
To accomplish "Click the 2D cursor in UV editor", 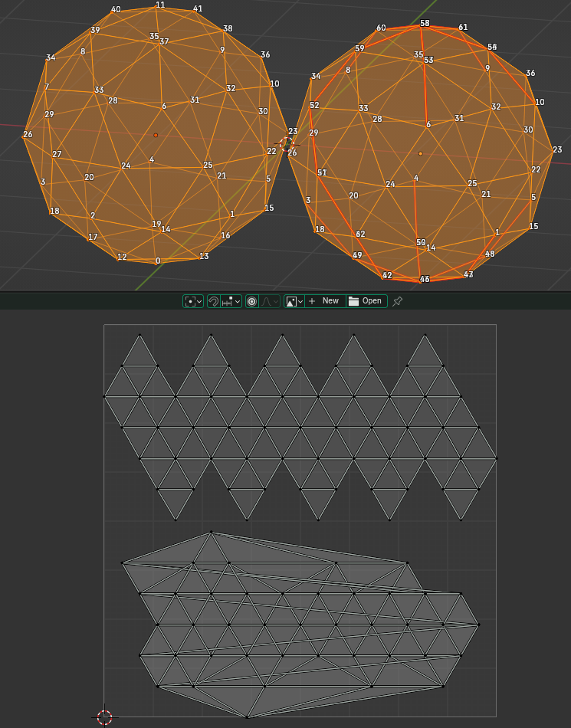I will pyautogui.click(x=105, y=717).
